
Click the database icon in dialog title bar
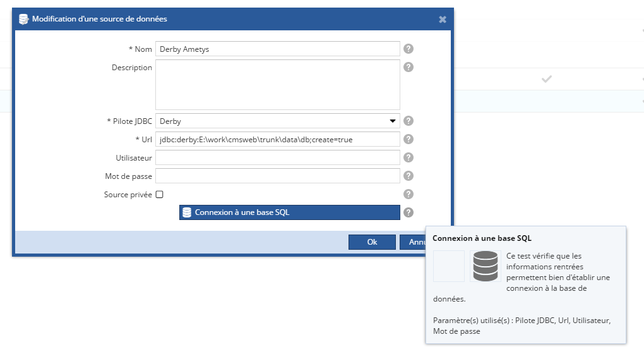pos(23,19)
